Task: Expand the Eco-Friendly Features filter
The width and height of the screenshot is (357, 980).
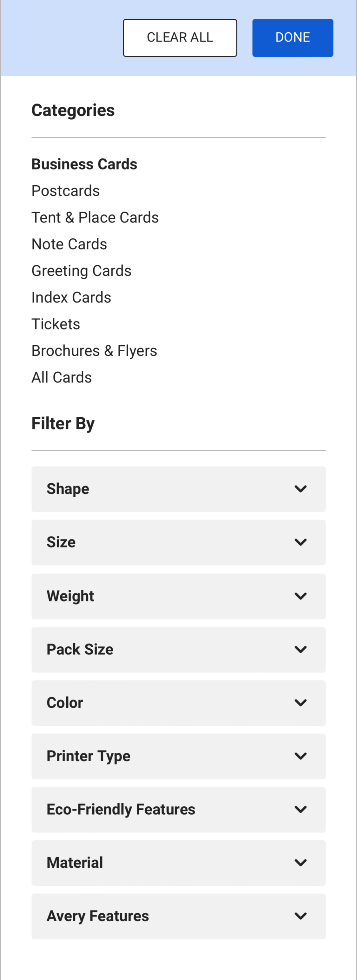Action: point(178,810)
